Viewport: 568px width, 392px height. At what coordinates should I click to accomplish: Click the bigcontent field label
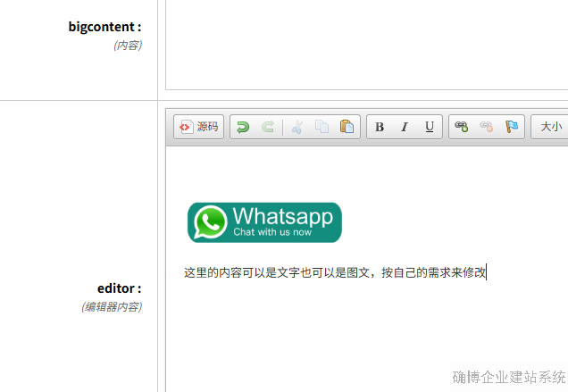104,27
